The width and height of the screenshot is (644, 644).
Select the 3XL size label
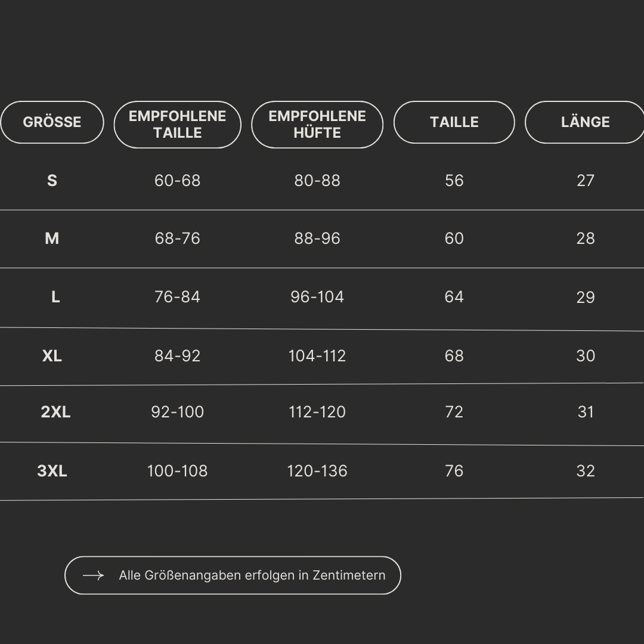pyautogui.click(x=52, y=471)
